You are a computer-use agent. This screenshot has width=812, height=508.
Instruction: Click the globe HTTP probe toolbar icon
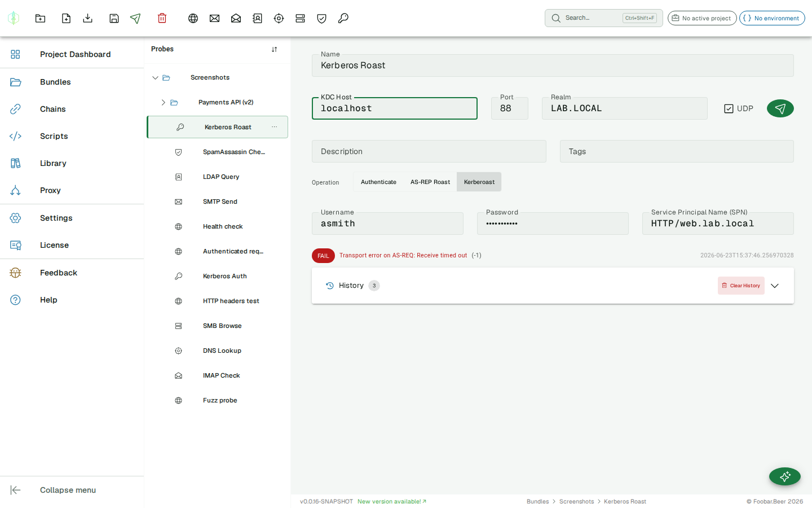193,18
